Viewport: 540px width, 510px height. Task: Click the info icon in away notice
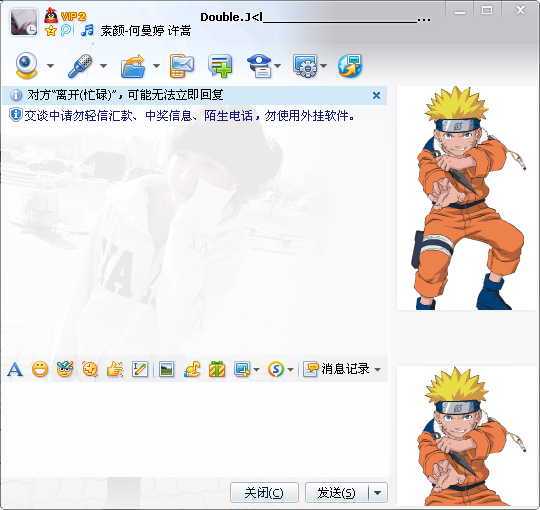pyautogui.click(x=16, y=95)
